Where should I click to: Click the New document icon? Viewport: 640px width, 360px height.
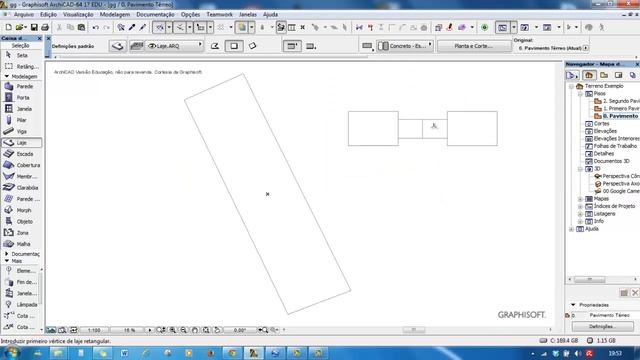pos(8,27)
